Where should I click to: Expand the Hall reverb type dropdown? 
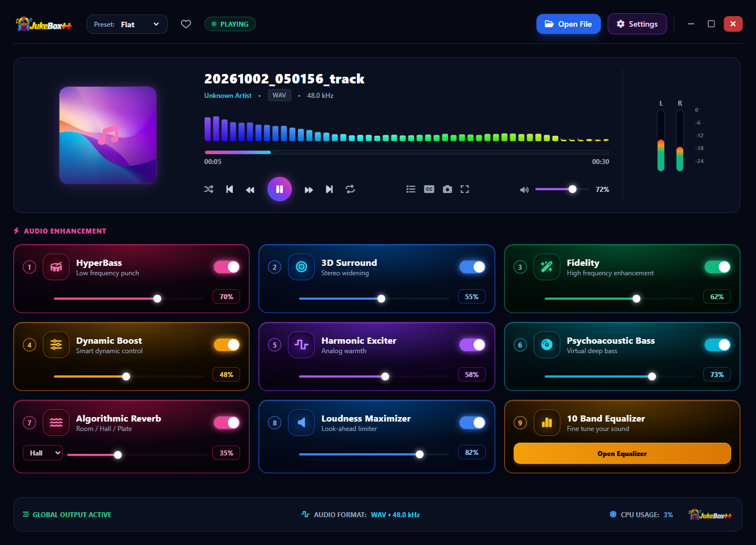click(x=43, y=453)
